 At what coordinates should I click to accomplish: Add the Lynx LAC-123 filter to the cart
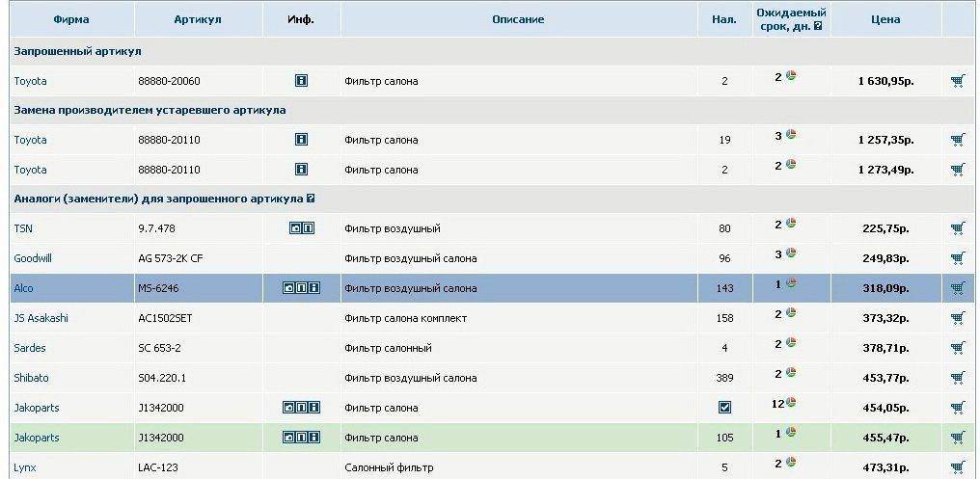(957, 467)
